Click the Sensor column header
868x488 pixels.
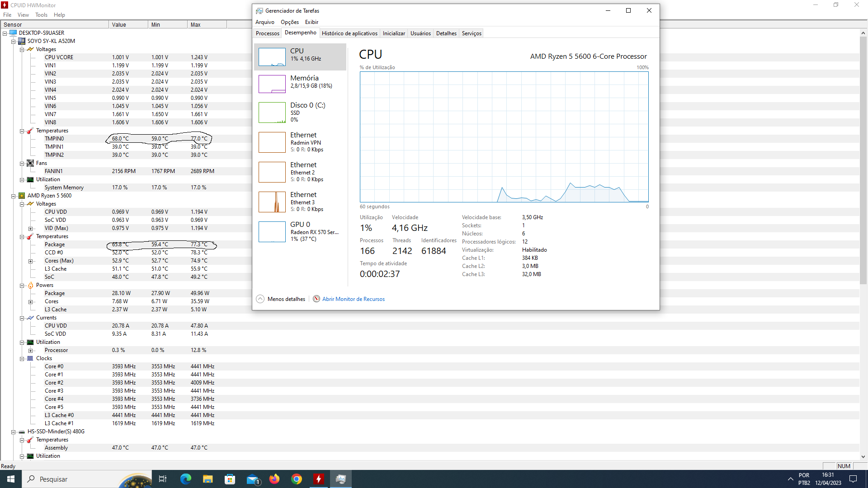54,24
